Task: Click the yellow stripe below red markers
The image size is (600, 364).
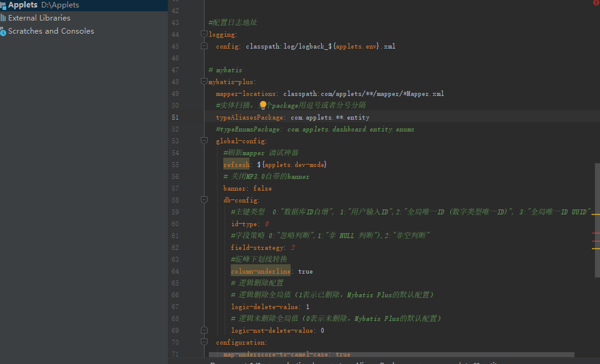Action: pos(596,249)
